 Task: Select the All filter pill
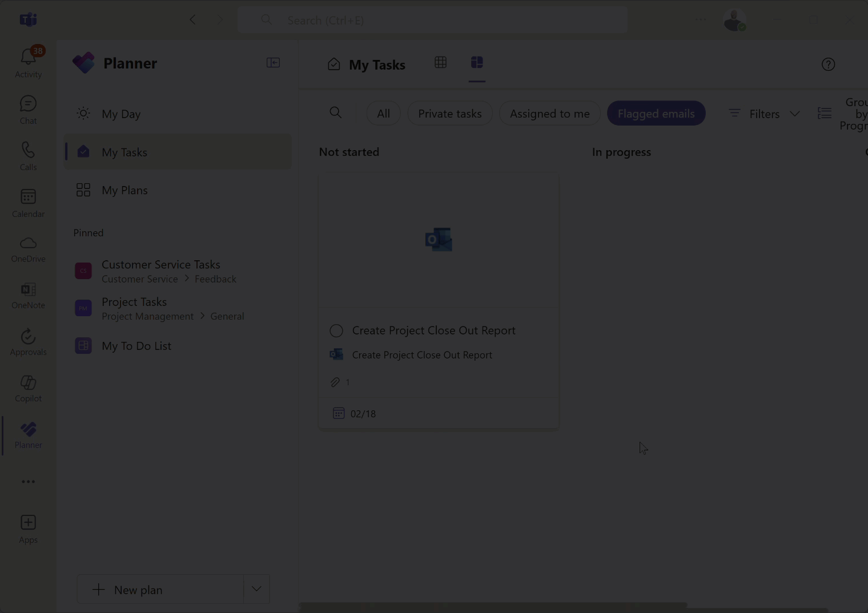point(383,114)
